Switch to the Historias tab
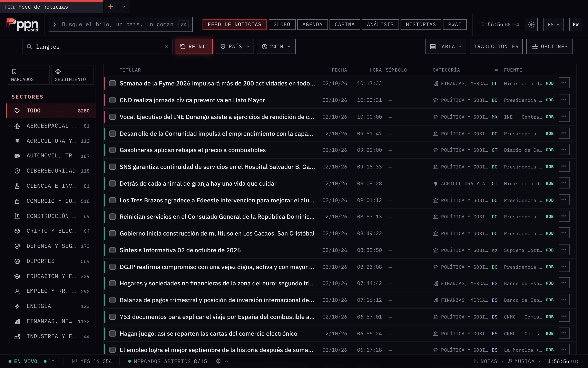This screenshot has height=368, width=588. (x=421, y=25)
